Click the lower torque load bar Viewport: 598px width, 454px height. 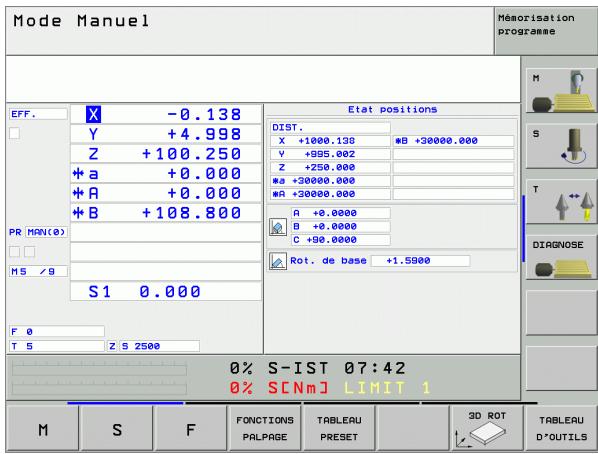click(99, 388)
